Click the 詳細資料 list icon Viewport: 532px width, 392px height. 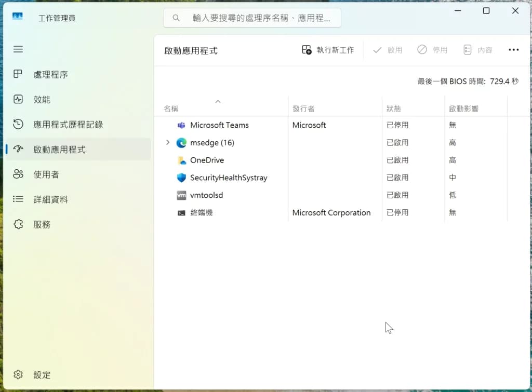[x=18, y=199]
